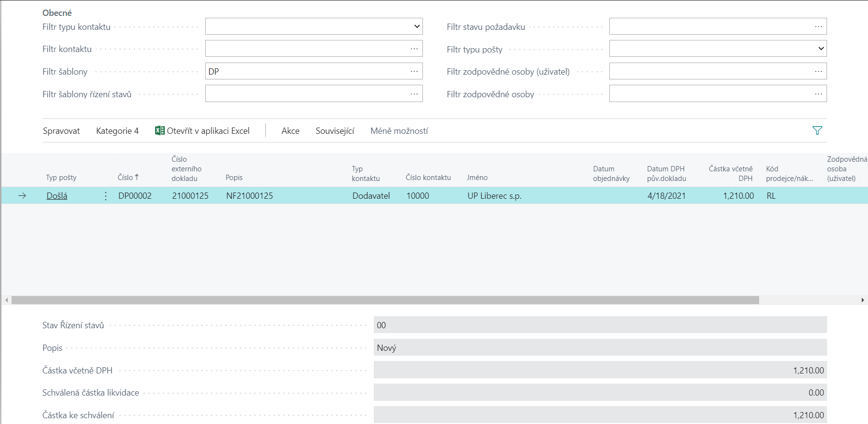Open row options menu for DP00002
Image resolution: width=868 pixels, height=424 pixels.
[105, 196]
